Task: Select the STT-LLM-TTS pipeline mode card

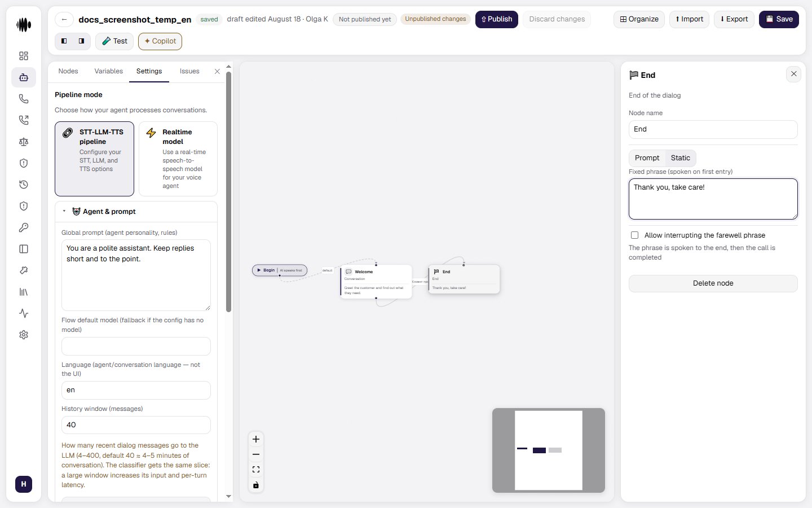Action: 94,159
